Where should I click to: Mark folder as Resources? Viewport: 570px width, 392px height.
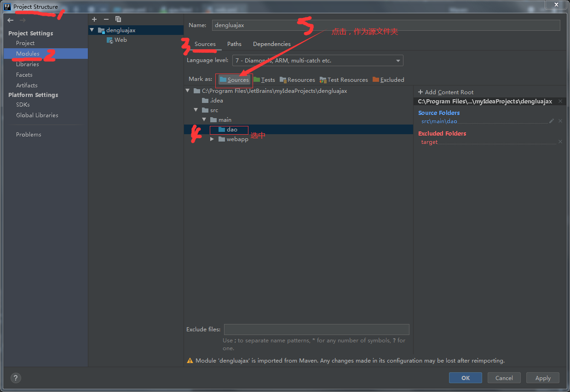(x=297, y=80)
